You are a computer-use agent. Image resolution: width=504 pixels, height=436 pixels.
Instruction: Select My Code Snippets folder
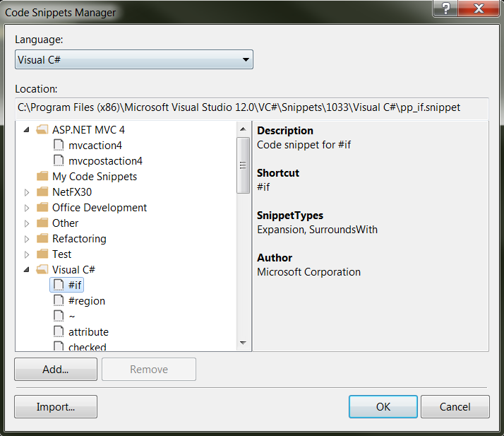[x=95, y=177]
